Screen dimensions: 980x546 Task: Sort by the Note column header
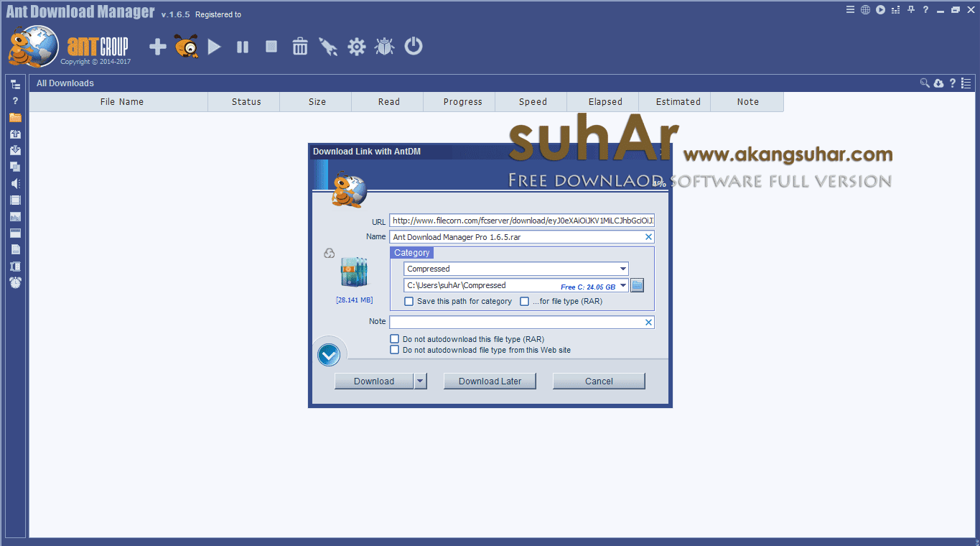[x=748, y=102]
